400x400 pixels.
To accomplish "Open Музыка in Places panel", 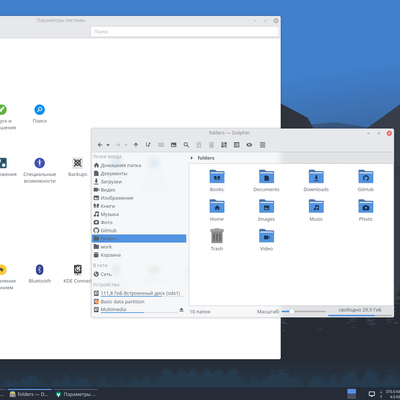I will (x=139, y=214).
